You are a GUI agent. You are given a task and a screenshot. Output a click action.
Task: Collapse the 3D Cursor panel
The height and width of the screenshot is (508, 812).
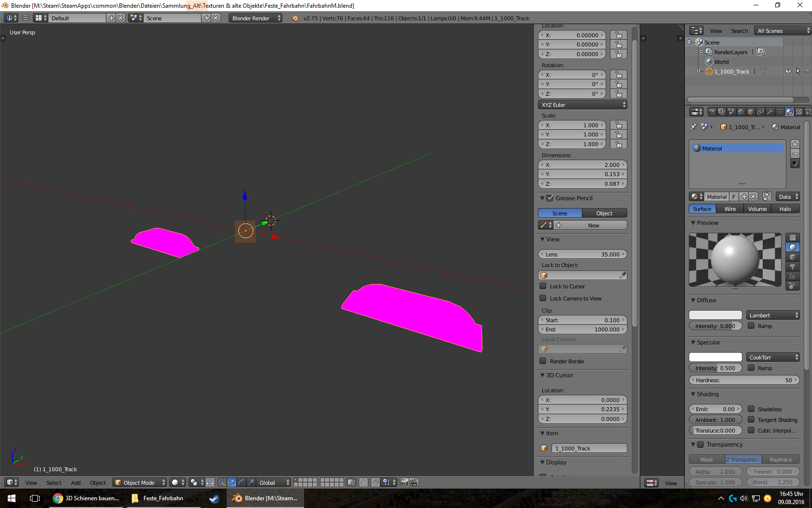542,375
